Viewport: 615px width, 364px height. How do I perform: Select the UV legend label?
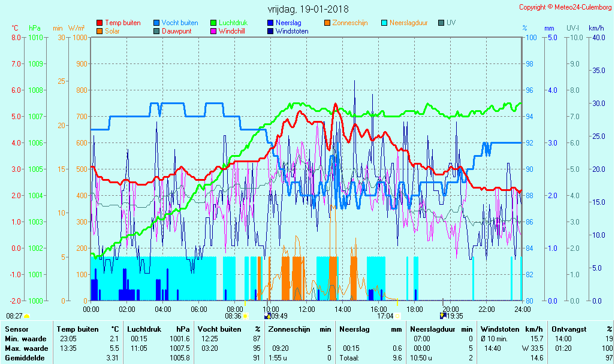[451, 23]
